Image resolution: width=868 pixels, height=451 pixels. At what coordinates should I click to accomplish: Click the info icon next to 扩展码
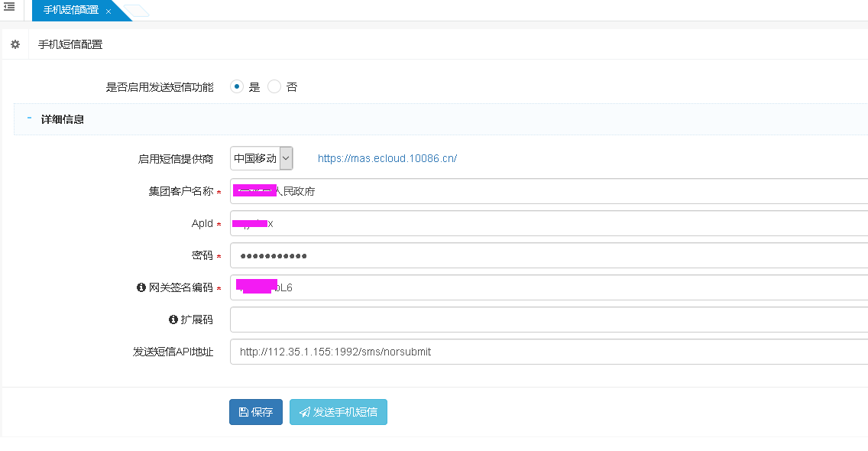pos(173,320)
